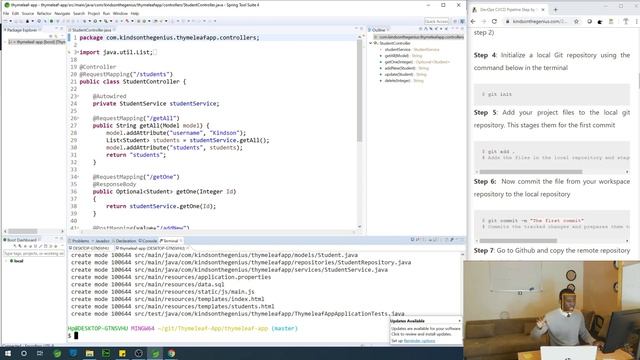This screenshot has width=640, height=360.
Task: Open the Window menu
Action: pos(120,13)
